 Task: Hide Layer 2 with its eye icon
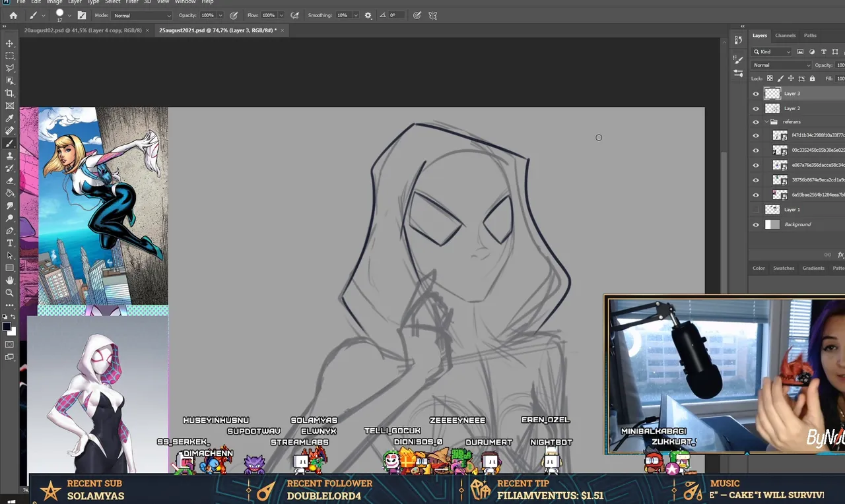tap(756, 108)
